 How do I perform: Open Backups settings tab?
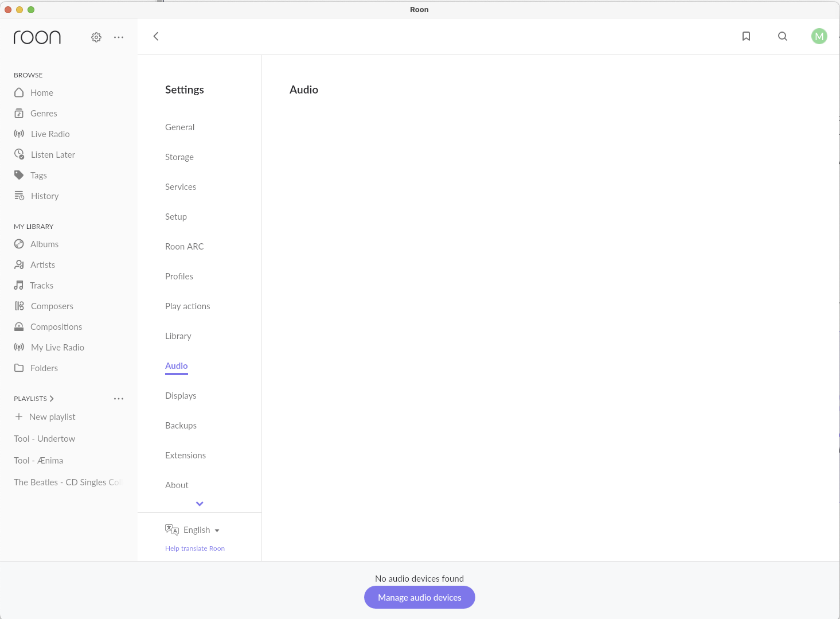pyautogui.click(x=181, y=426)
